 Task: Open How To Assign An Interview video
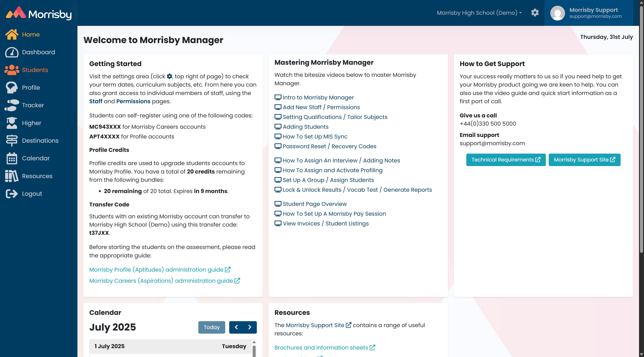(x=341, y=160)
